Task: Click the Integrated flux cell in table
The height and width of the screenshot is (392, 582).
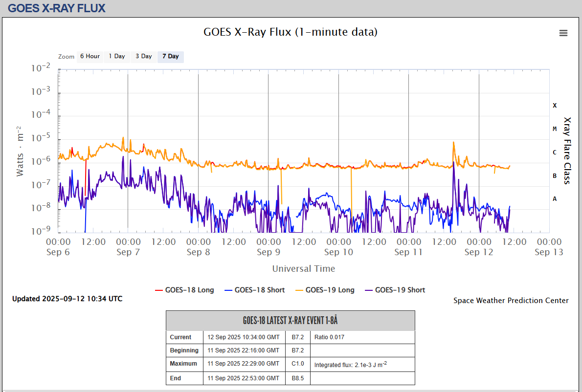Action: 350,365
